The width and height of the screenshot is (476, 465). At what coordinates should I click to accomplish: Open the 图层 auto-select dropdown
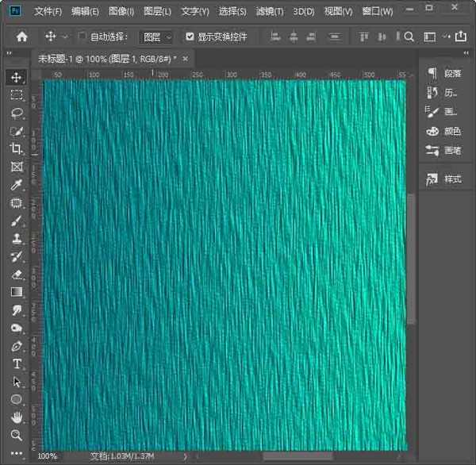click(156, 37)
